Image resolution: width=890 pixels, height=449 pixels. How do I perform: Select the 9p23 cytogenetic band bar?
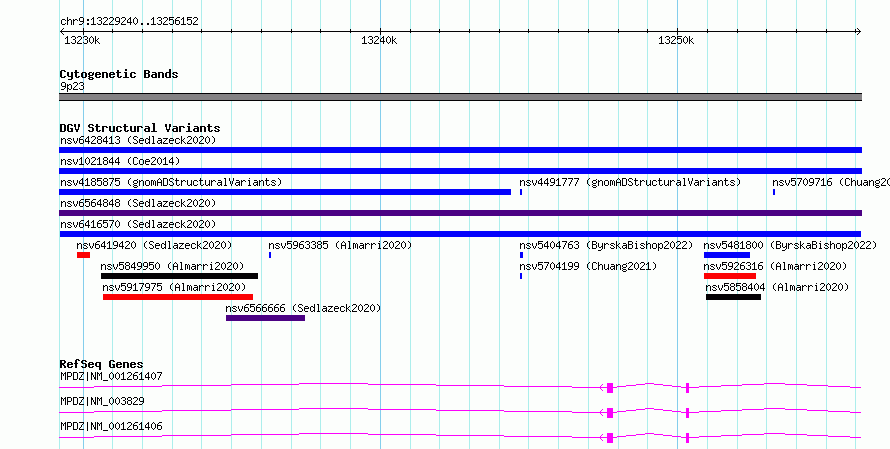click(460, 97)
